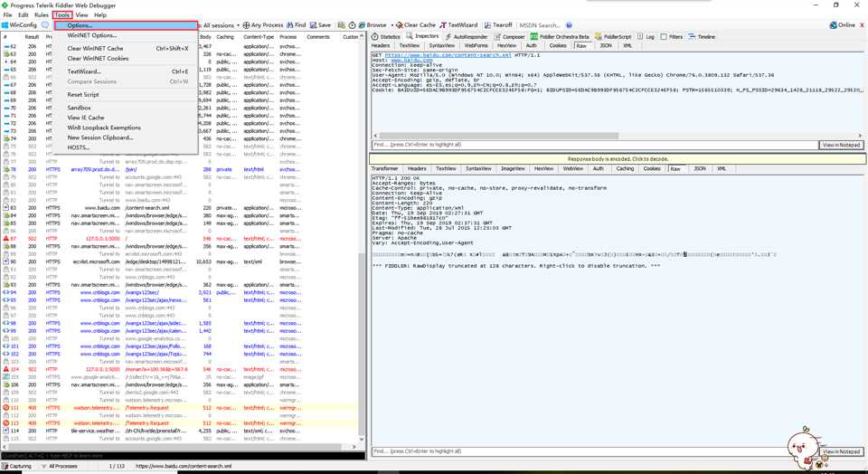
Task: Select session 104 with red error icon
Action: (x=180, y=369)
